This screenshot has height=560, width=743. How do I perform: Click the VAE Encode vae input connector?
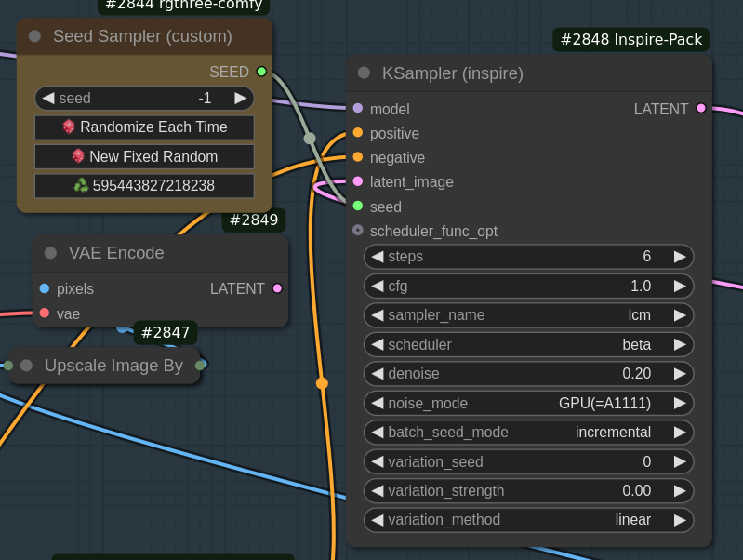[45, 313]
